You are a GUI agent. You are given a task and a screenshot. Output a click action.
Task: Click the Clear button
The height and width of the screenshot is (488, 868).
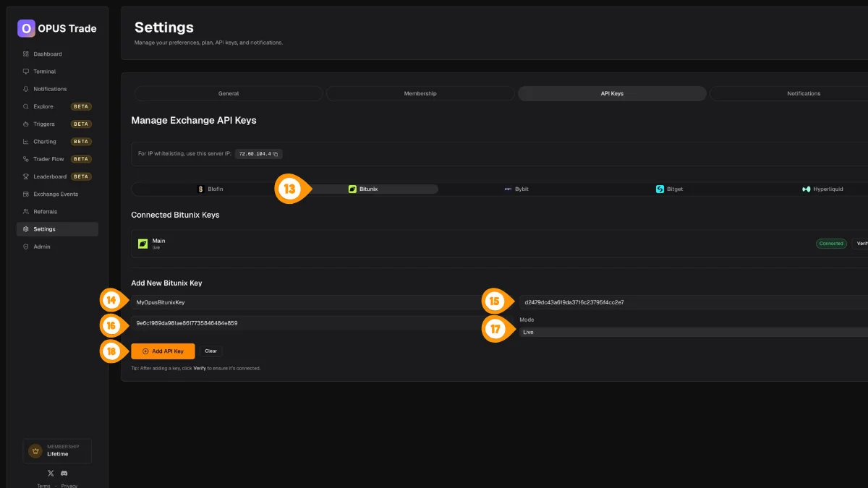click(x=210, y=351)
